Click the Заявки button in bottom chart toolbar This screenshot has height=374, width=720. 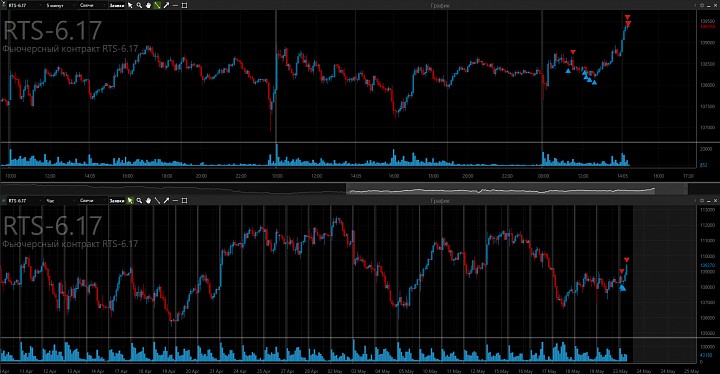pos(117,200)
